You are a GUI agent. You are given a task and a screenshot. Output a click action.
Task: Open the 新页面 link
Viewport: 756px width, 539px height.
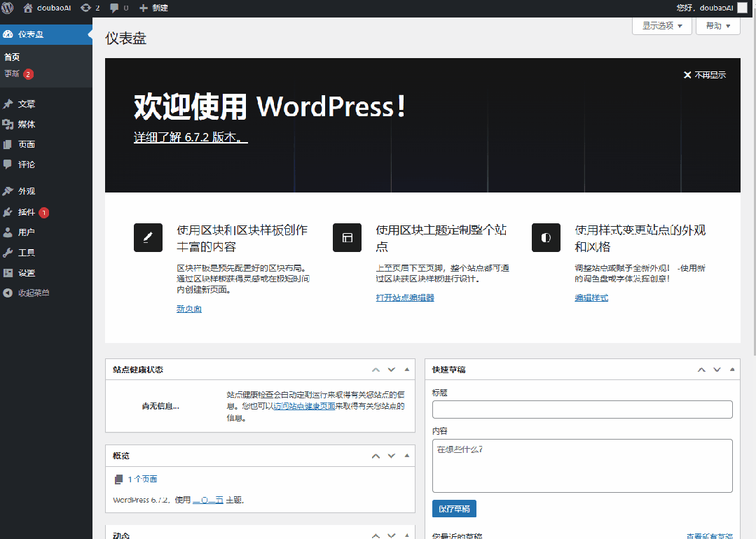coord(189,309)
